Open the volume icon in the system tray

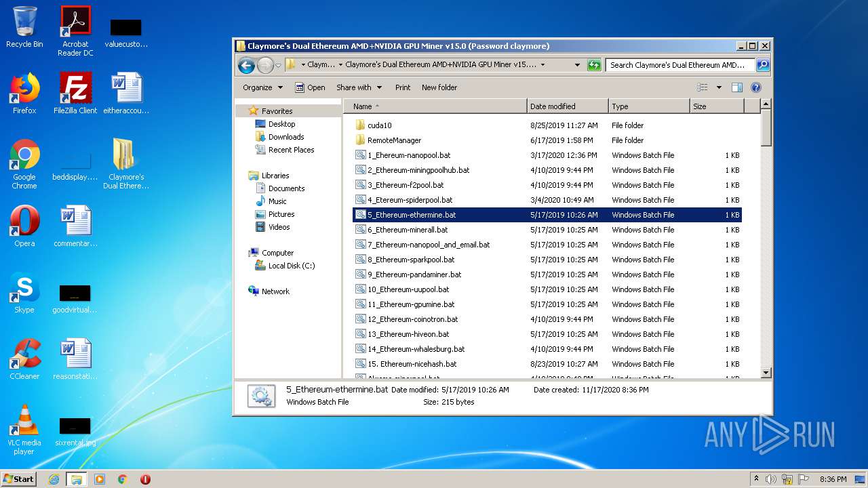coord(771,479)
